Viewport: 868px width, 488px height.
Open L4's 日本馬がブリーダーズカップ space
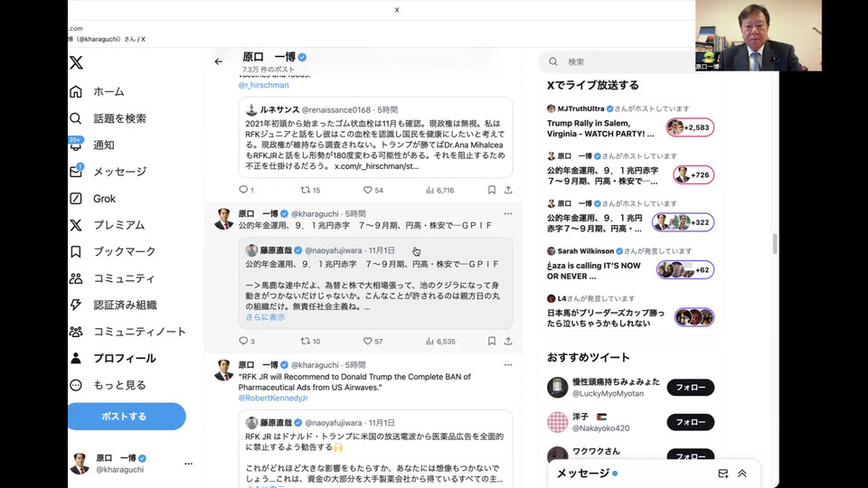point(606,318)
